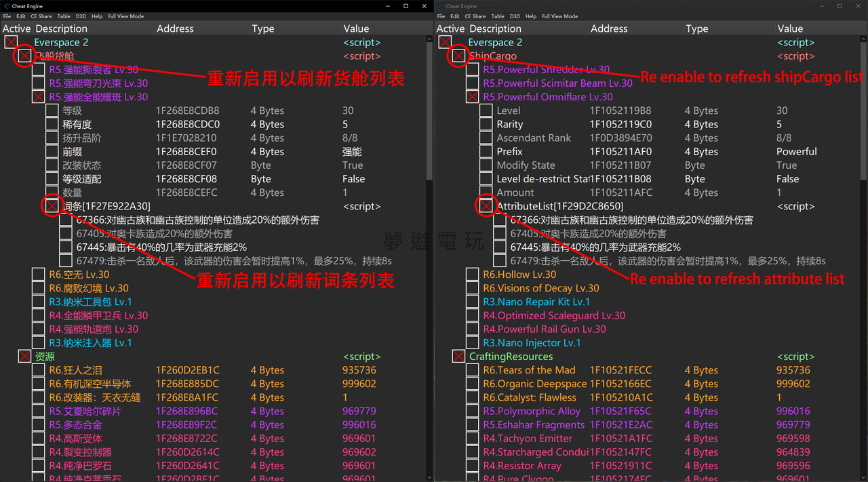Tick the R6.Hollow Lv.30 entry checkbox
This screenshot has height=482, width=868.
[472, 275]
